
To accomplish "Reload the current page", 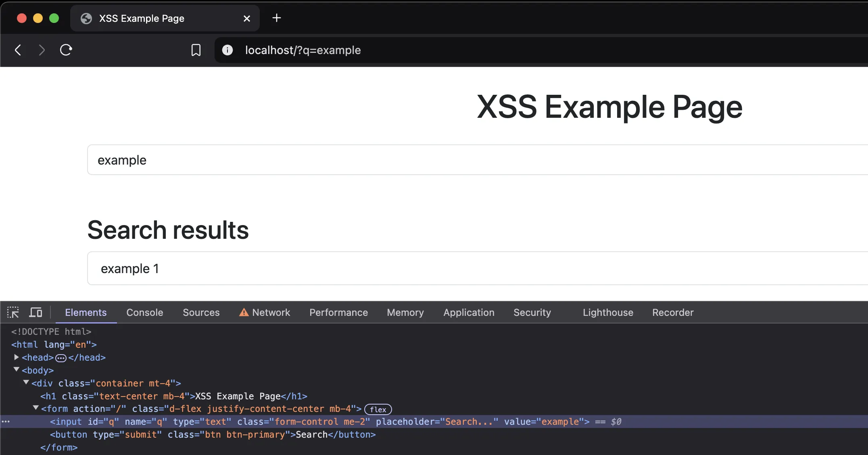I will [x=66, y=50].
